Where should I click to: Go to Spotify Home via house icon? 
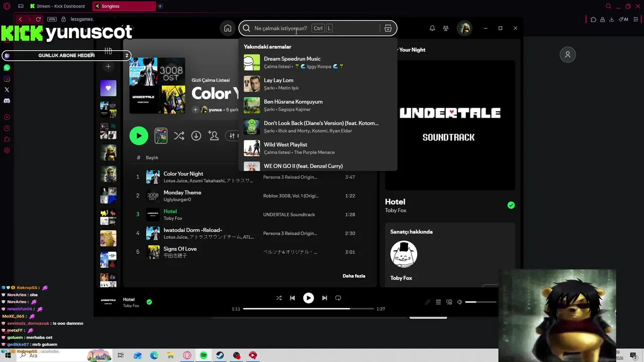coord(227,28)
